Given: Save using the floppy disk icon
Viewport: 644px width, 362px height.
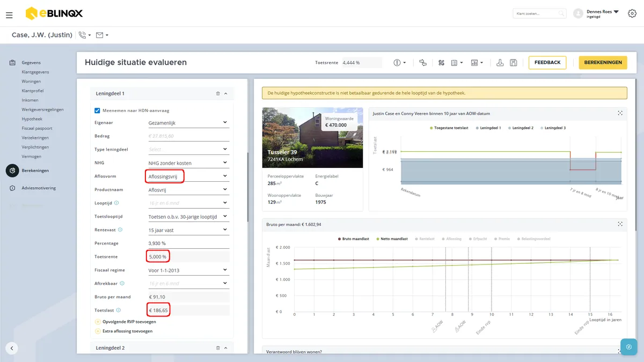Looking at the screenshot, I should [x=514, y=63].
